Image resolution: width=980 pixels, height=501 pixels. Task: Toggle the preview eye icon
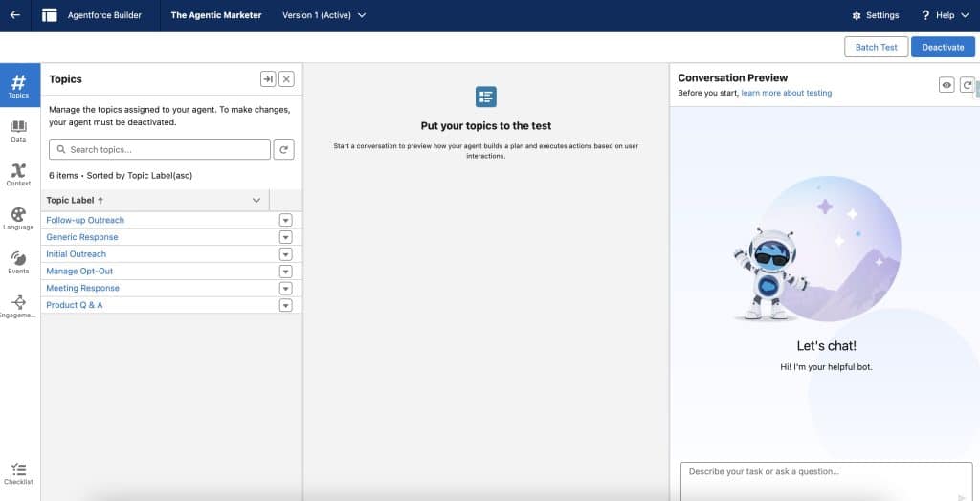[x=947, y=85]
